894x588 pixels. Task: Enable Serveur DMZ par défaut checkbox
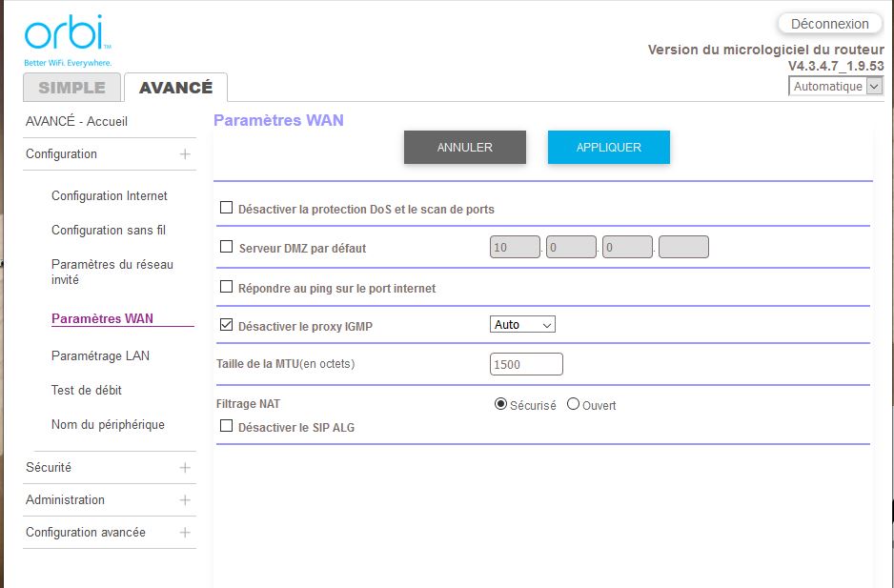(x=227, y=247)
